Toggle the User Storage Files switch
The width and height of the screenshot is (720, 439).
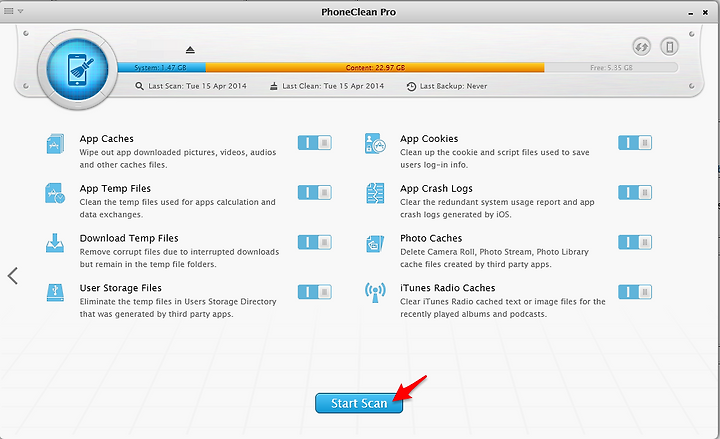tap(315, 292)
